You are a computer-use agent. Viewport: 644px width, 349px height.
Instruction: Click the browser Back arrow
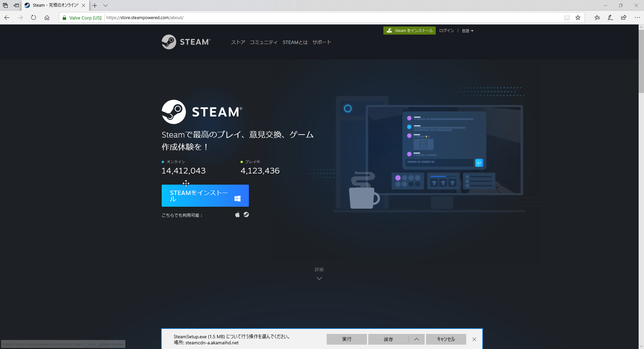pyautogui.click(x=7, y=18)
